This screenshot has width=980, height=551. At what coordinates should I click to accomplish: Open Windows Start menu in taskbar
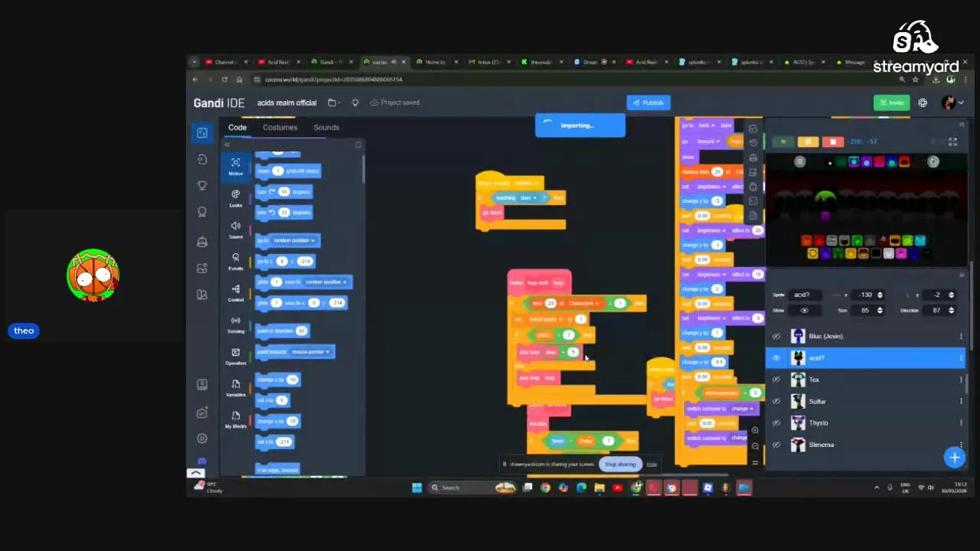click(x=416, y=487)
